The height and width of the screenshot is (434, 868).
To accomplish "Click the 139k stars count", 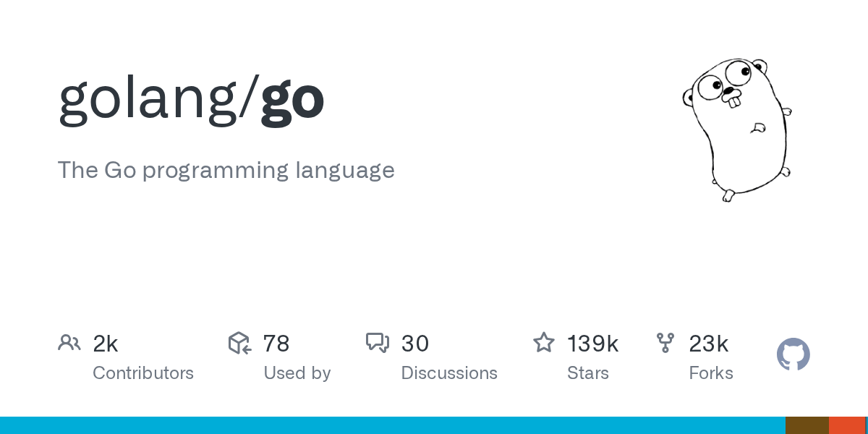I will (593, 344).
